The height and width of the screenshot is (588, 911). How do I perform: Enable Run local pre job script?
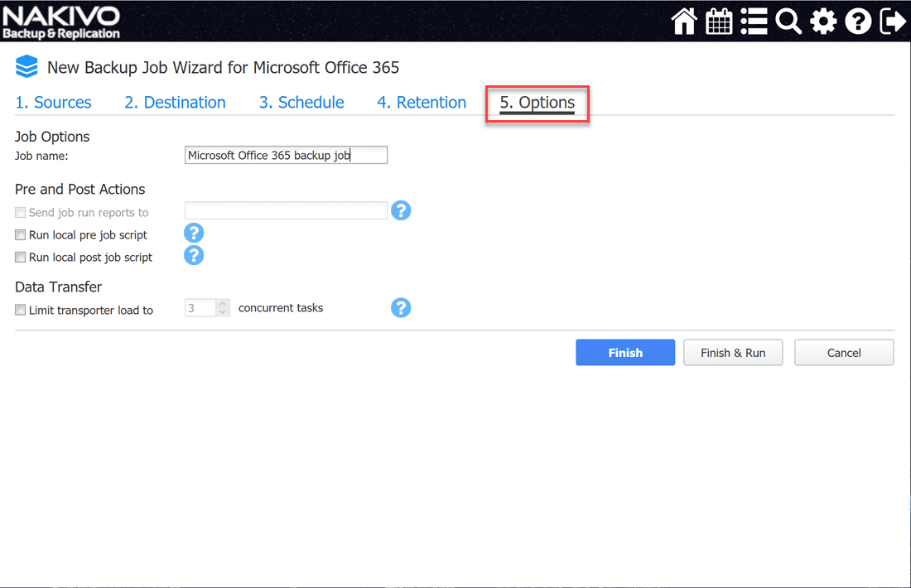click(21, 234)
